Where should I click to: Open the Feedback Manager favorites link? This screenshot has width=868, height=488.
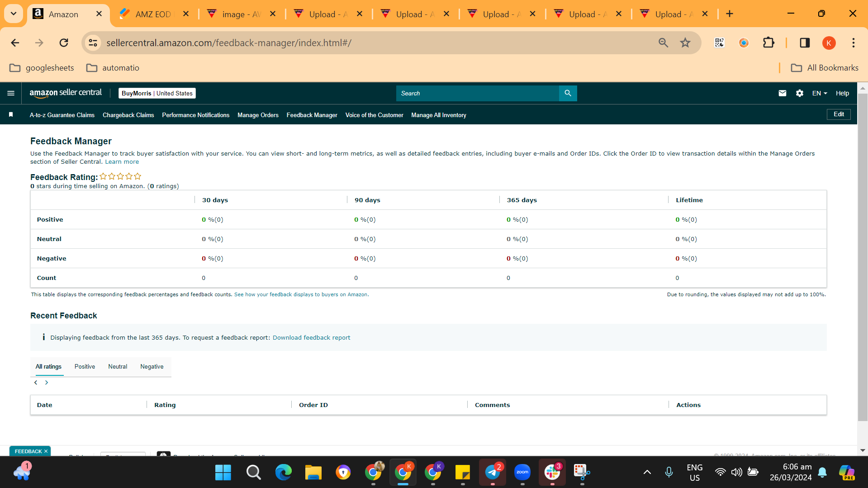pos(312,115)
